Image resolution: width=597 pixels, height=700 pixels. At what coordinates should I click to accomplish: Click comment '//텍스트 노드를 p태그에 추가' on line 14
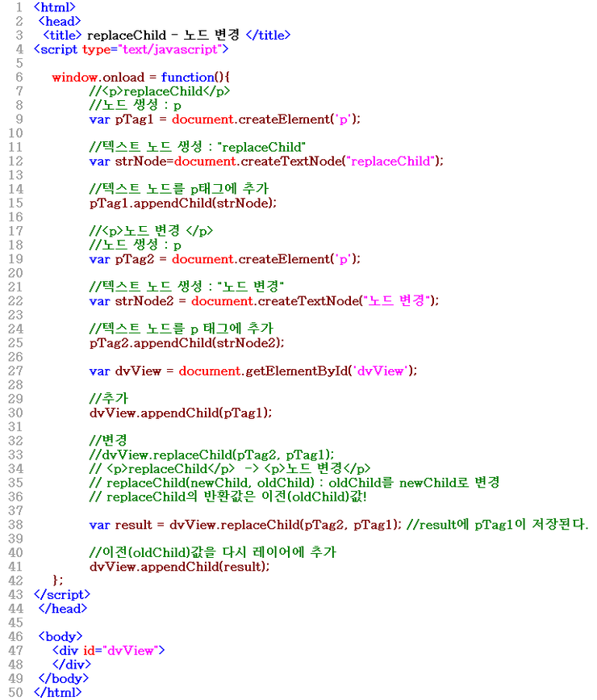179,189
